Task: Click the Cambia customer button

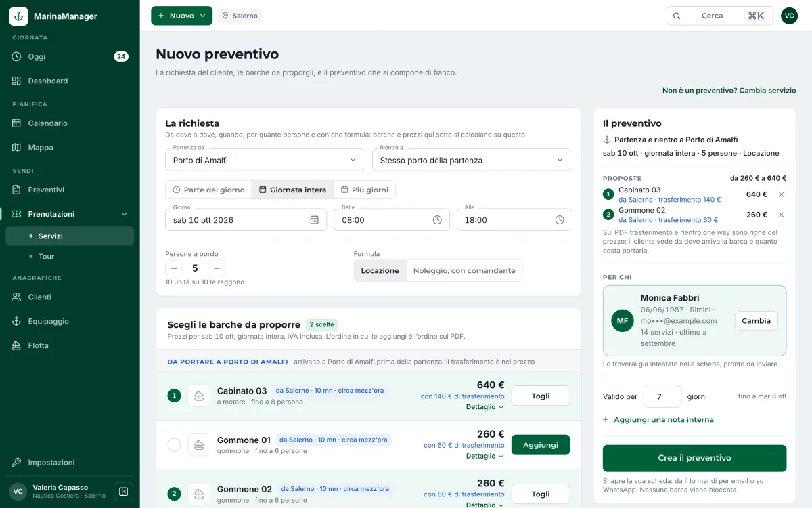Action: [x=756, y=321]
